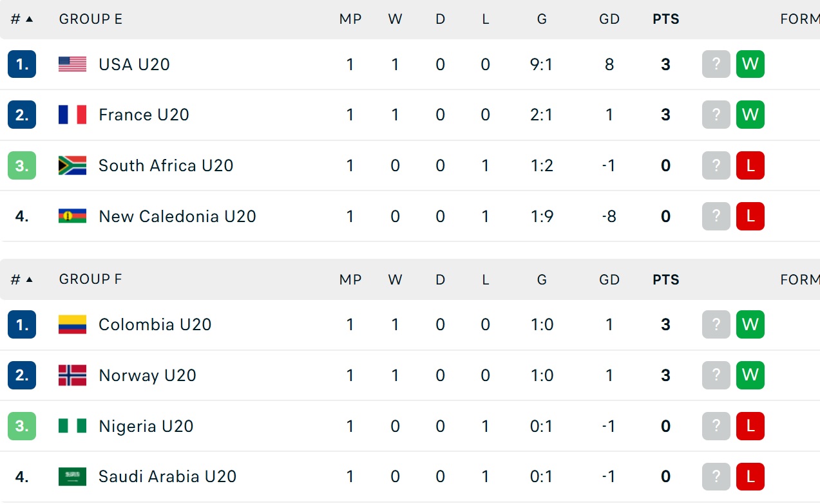
Task: Click Group E MP column header
Action: [x=350, y=19]
